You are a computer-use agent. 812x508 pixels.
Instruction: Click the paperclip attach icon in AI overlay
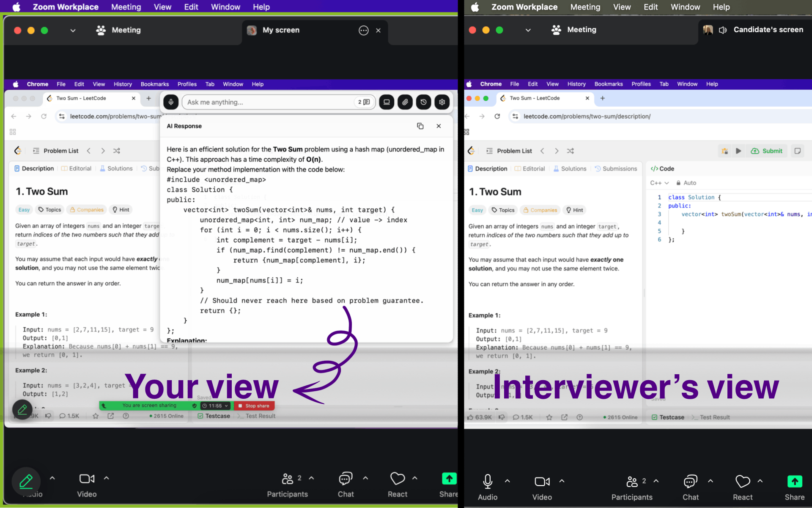pos(405,102)
